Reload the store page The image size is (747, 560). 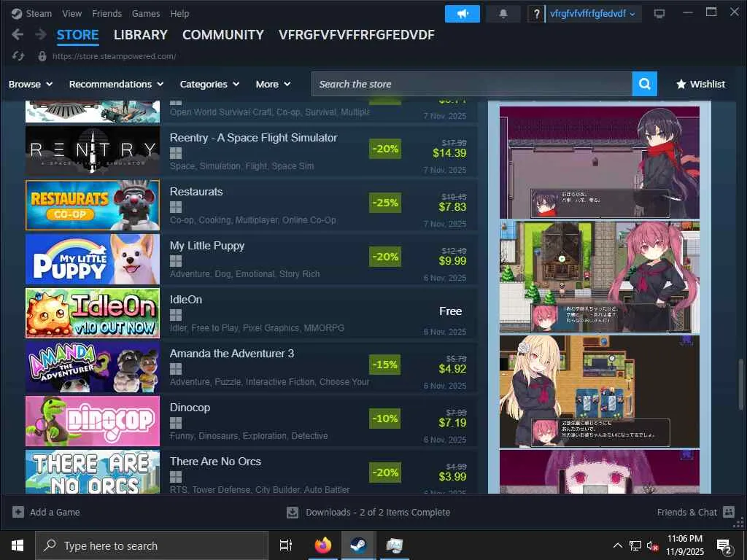click(18, 56)
